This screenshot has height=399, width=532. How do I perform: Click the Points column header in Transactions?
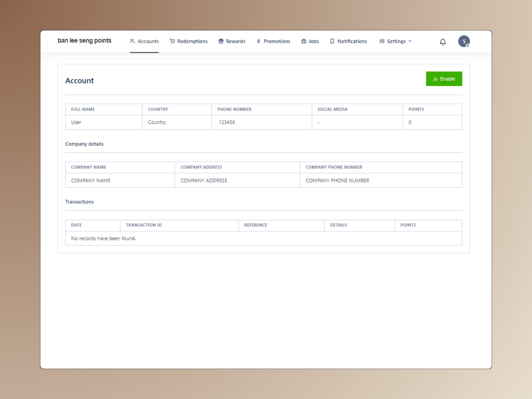(408, 225)
